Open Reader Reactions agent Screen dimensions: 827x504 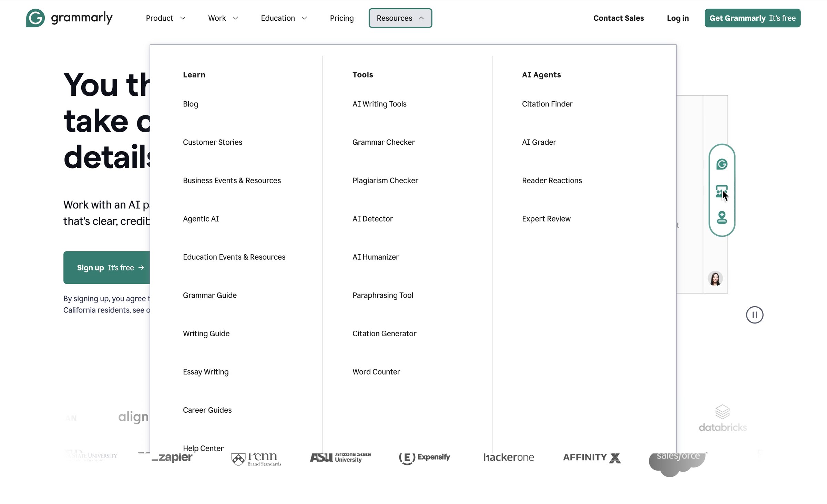pyautogui.click(x=552, y=181)
